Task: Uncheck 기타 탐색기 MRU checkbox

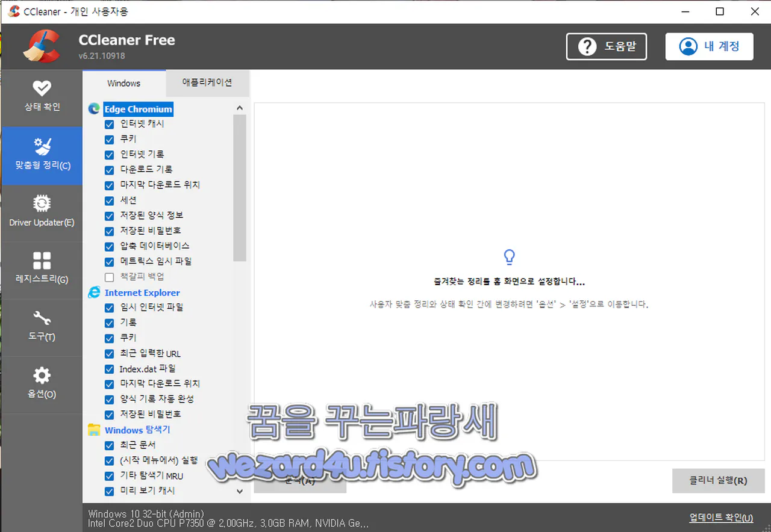Action: click(109, 476)
